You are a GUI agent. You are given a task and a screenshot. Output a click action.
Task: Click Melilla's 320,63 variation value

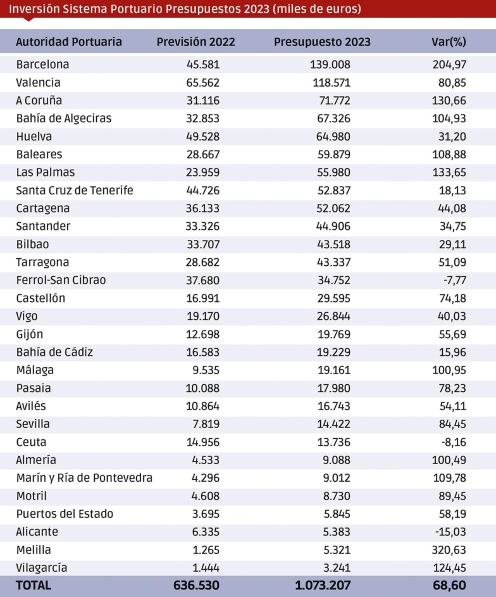[449, 550]
